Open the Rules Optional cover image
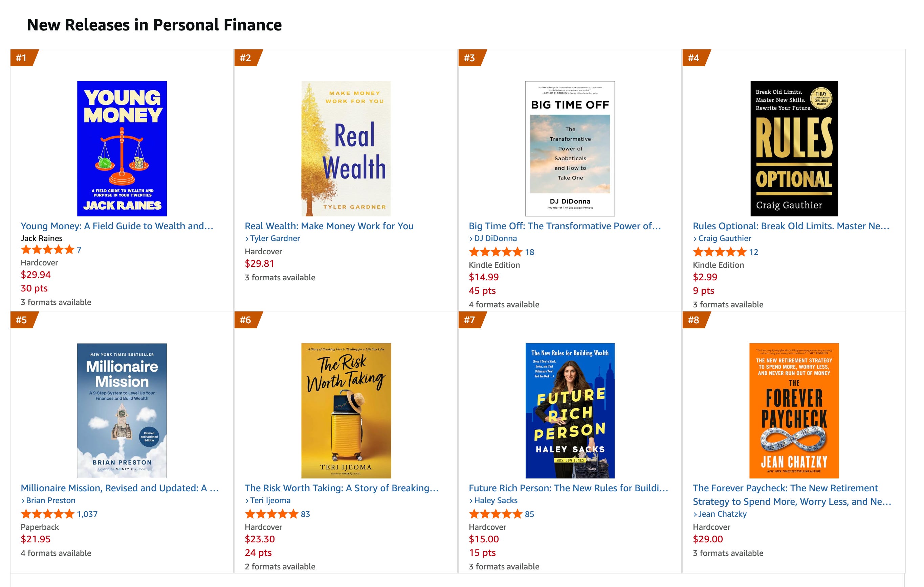The width and height of the screenshot is (924, 587). [x=794, y=148]
